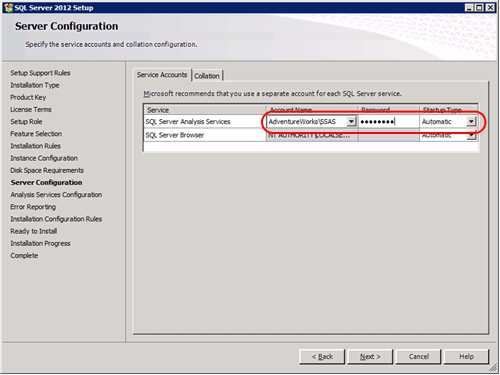Switch to the Collation tab
The height and width of the screenshot is (375, 500).
207,76
